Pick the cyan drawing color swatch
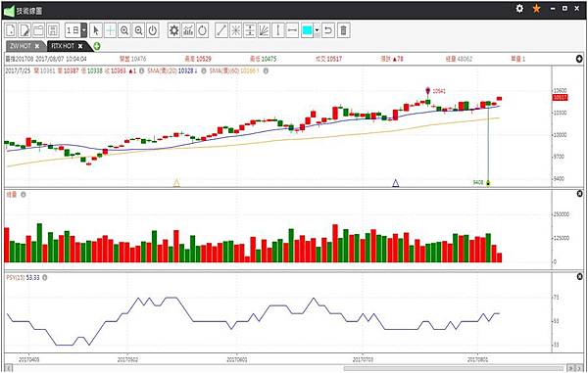This screenshot has width=588, height=373. point(307,30)
